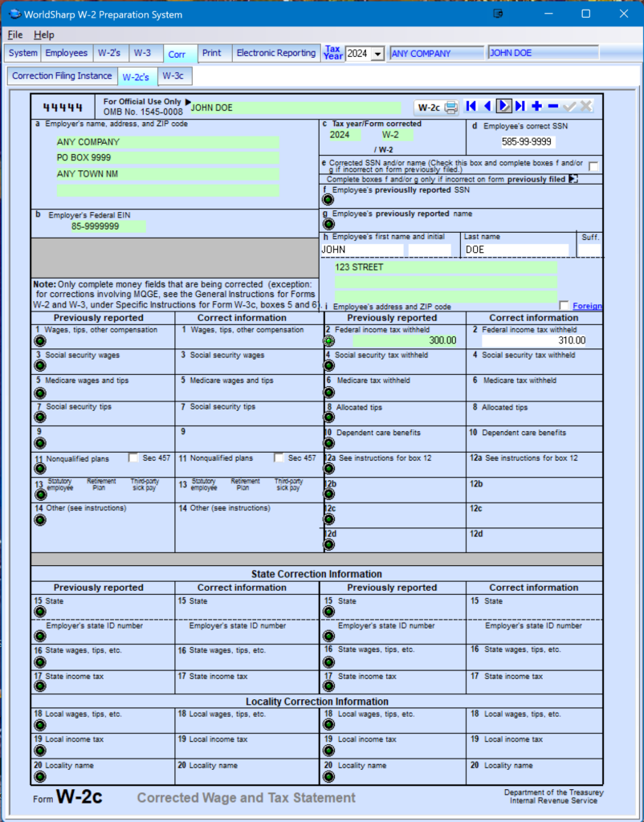Click round indicator under previously reported box 12c
This screenshot has width=644, height=822.
pyautogui.click(x=328, y=519)
